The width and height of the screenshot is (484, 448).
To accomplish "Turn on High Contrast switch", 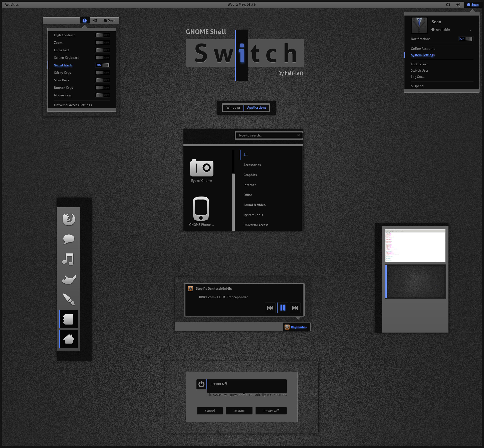I will pos(103,35).
